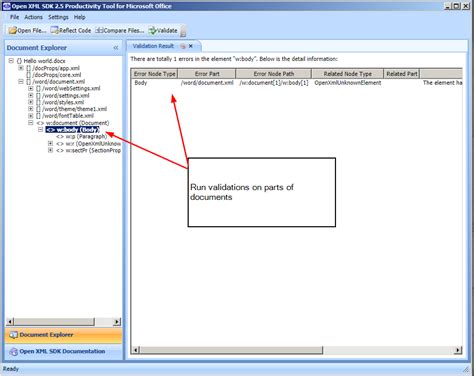Screen dimensions: 474x376
Task: Select /word/fontTable.xml in the tree
Action: (65, 116)
